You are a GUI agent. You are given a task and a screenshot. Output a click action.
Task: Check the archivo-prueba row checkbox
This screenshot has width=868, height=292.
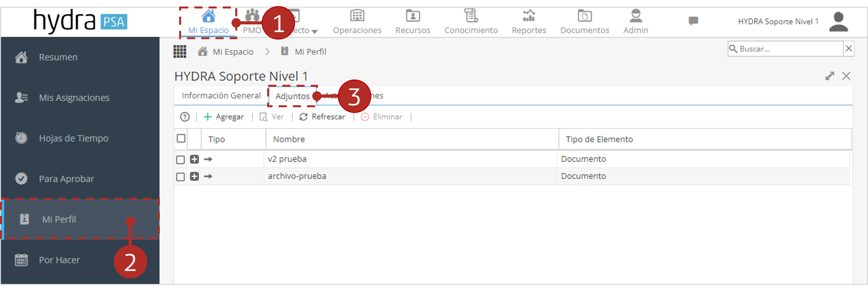(x=181, y=177)
